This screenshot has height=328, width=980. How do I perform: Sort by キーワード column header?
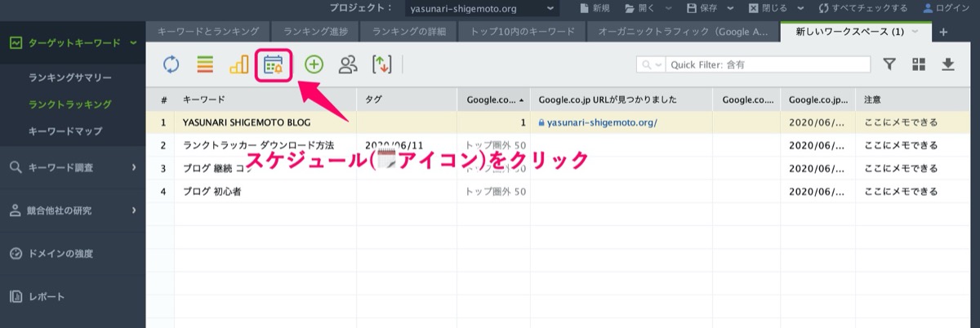pos(265,100)
